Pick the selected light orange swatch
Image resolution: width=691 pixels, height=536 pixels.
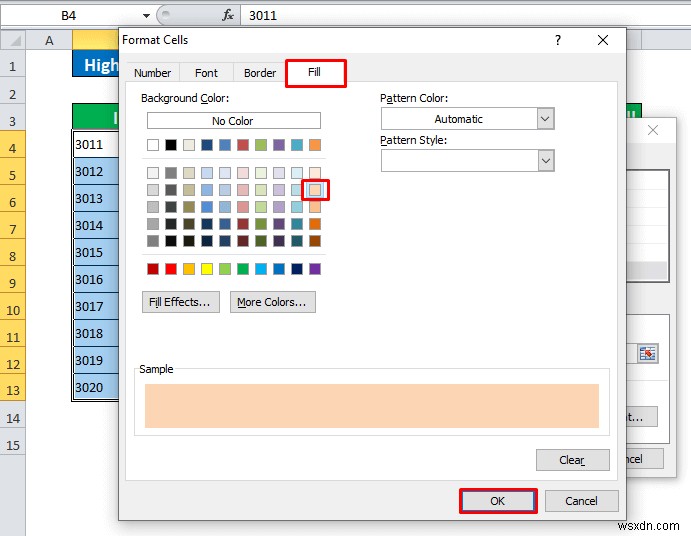(x=315, y=190)
